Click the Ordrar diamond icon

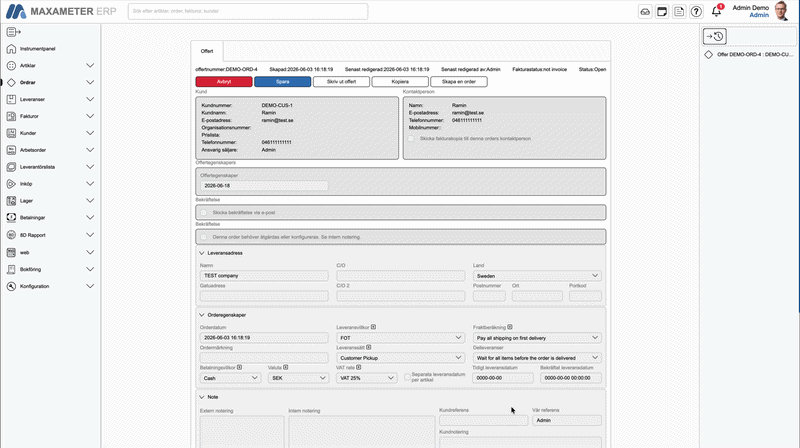(11, 83)
